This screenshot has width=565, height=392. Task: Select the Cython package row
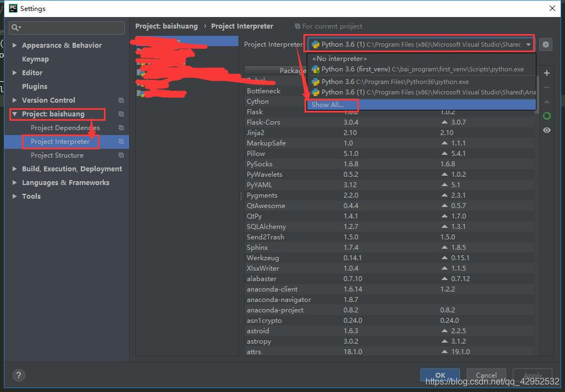389,102
